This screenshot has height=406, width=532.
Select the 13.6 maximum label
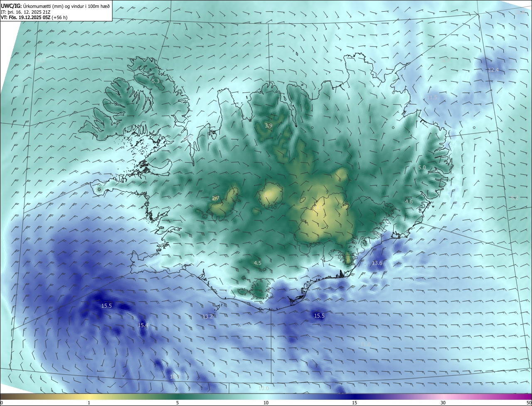(377, 263)
